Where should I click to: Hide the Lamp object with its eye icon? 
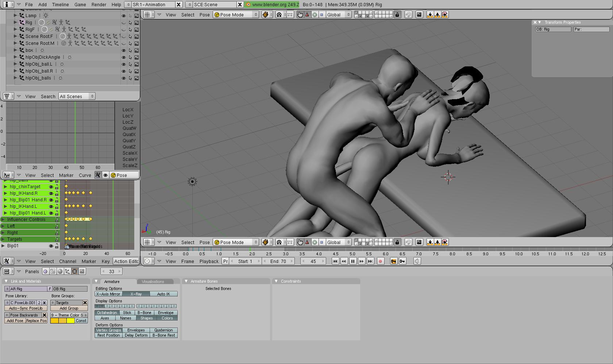(x=124, y=16)
